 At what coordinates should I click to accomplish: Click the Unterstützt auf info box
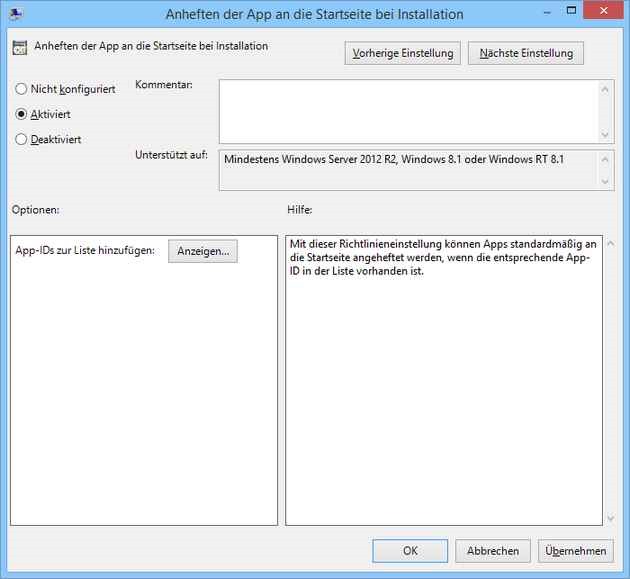click(x=408, y=170)
